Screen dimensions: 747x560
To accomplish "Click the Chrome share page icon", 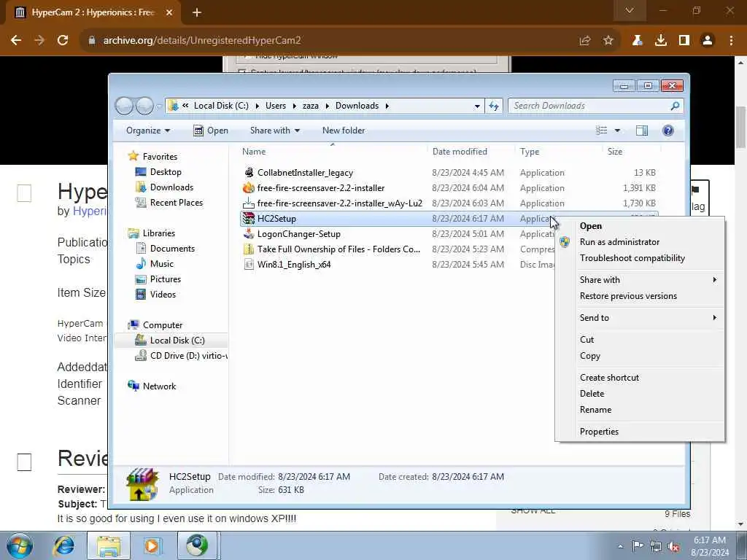I will (x=585, y=41).
